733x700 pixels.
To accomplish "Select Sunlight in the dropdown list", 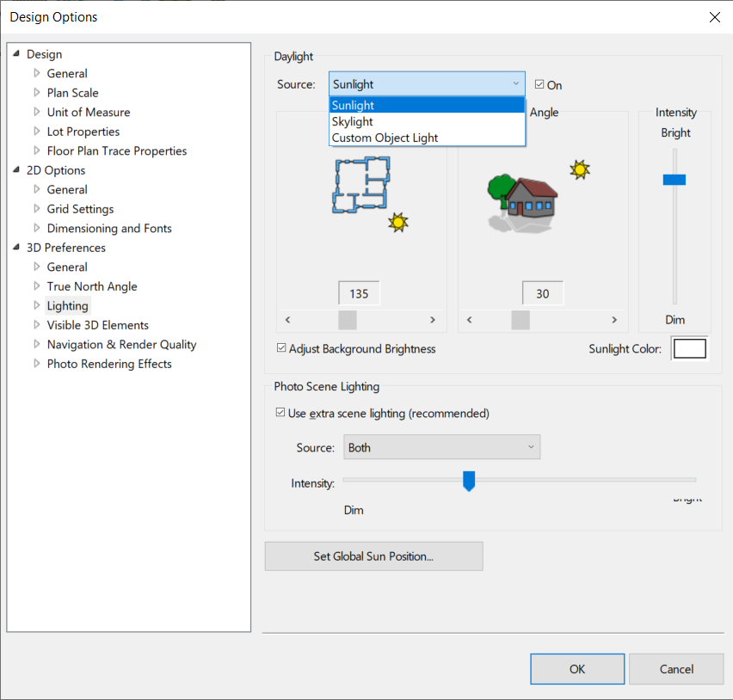I will pyautogui.click(x=427, y=105).
